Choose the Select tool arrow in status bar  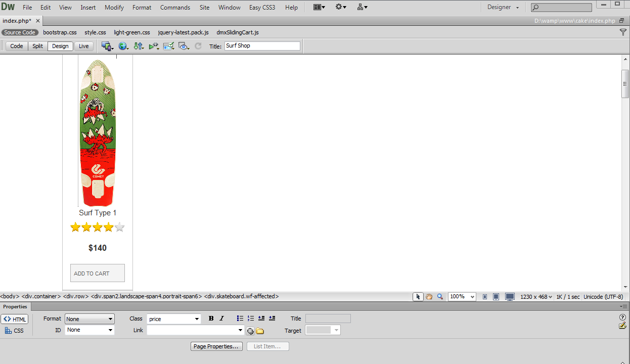(418, 297)
